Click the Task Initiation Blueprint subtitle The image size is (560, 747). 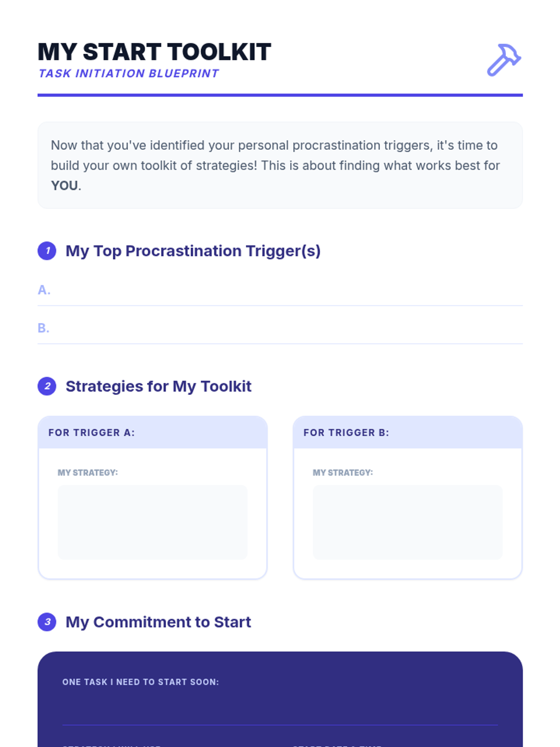pos(129,74)
